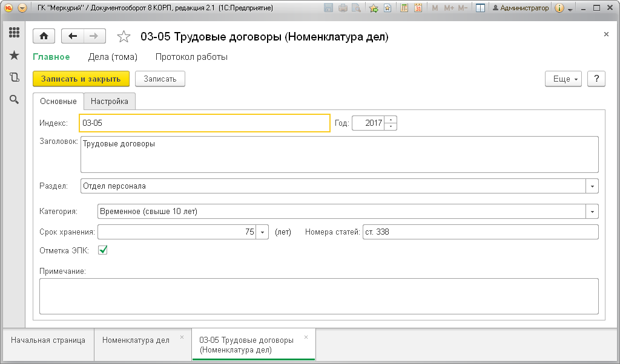This screenshot has height=364, width=620.
Task: Open the About info icon
Action: [559, 8]
